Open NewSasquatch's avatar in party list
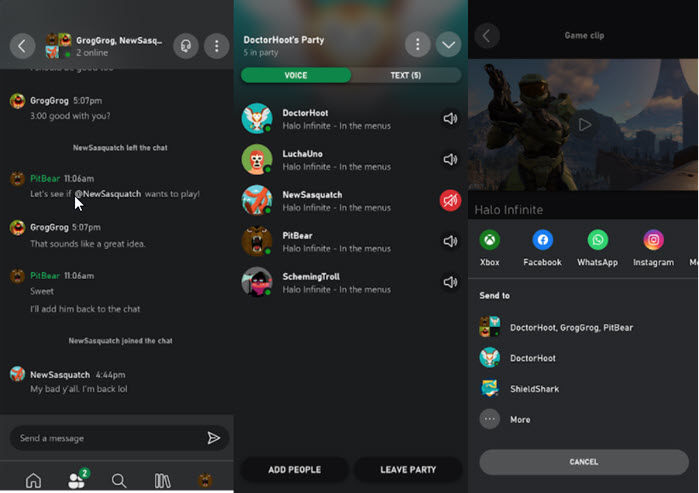699x493 pixels. [257, 201]
